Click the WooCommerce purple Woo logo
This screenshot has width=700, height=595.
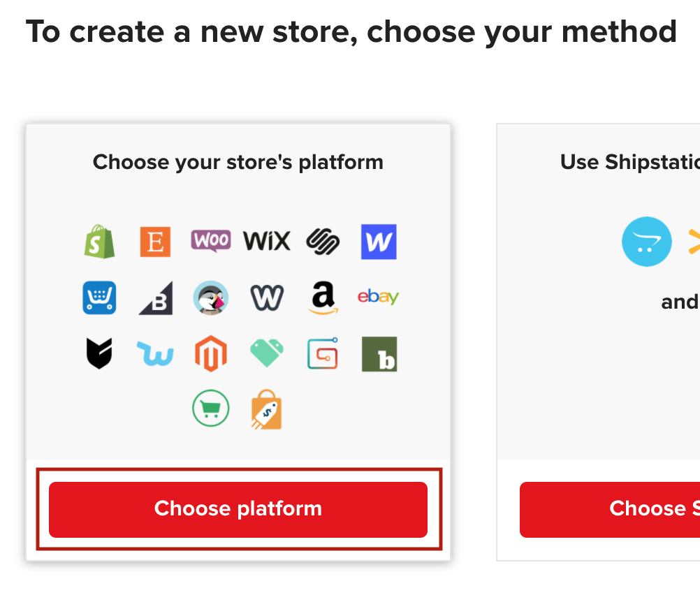211,241
